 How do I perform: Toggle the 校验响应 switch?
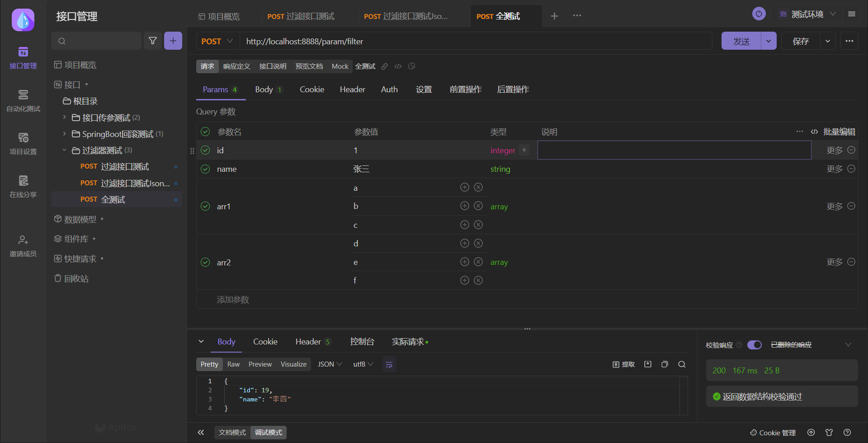(754, 345)
